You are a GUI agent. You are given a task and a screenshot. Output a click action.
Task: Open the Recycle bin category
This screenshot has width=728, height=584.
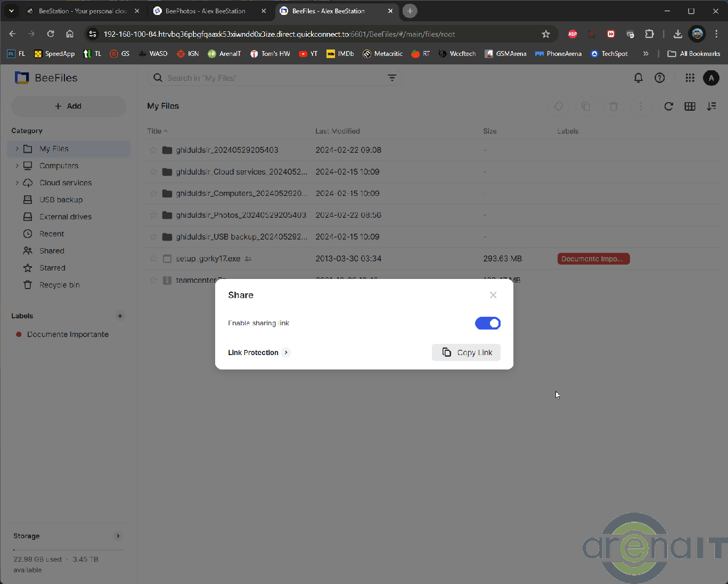tap(59, 285)
